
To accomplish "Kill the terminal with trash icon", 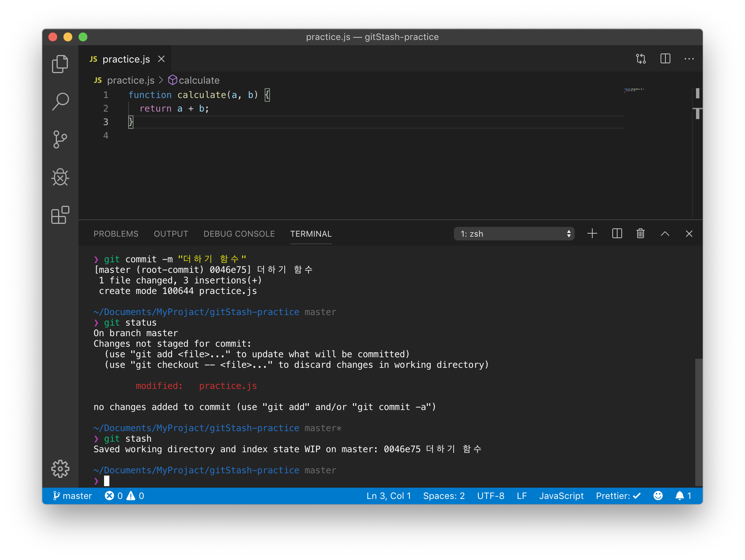I will (641, 234).
